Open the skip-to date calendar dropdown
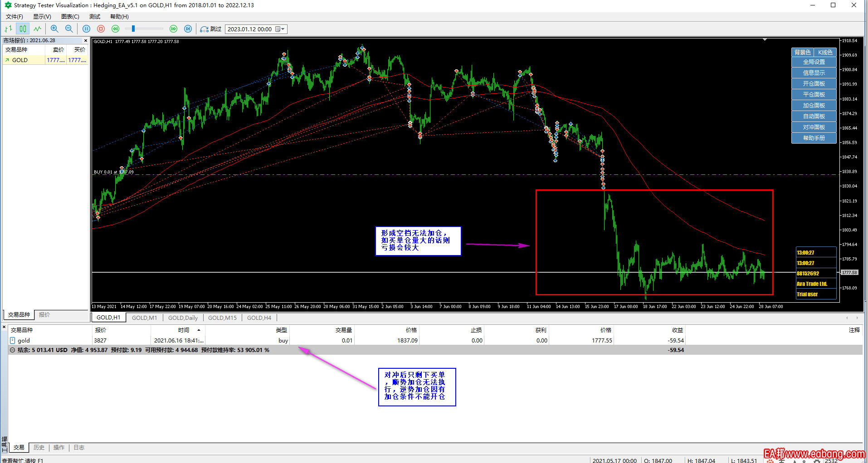 (x=280, y=29)
